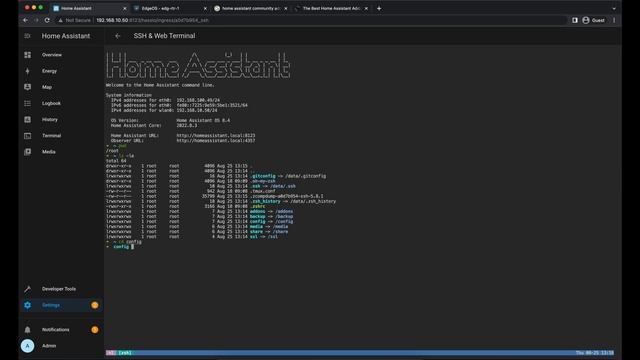Image resolution: width=640 pixels, height=360 pixels.
Task: Expand the tab search dropdown arrow
Action: tap(614, 8)
